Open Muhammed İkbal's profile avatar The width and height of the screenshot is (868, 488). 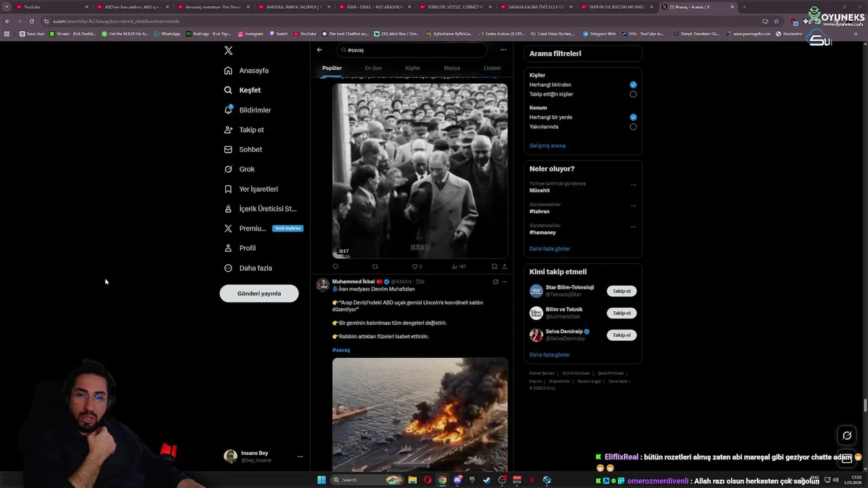pos(323,285)
